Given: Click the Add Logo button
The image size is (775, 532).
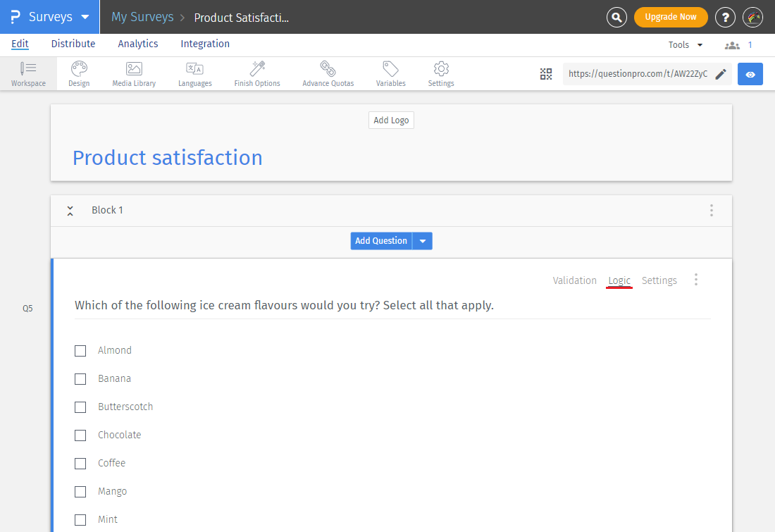Looking at the screenshot, I should (x=391, y=120).
